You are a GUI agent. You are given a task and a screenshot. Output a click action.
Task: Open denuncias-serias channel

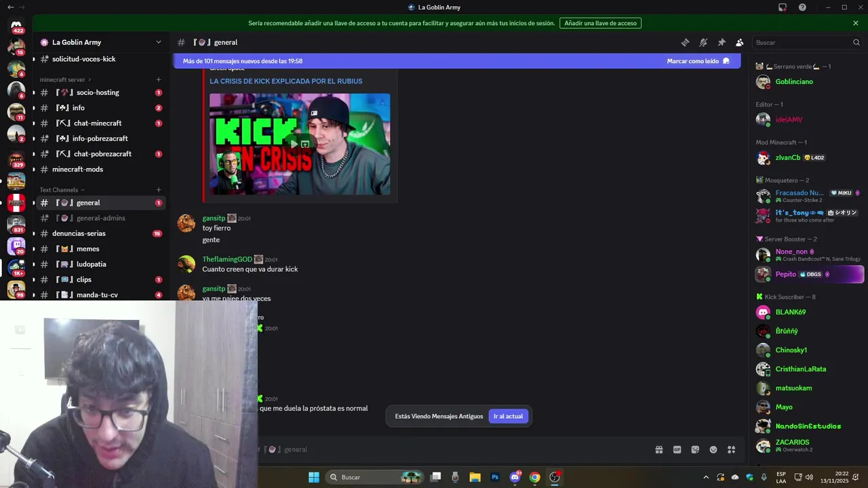click(100, 233)
